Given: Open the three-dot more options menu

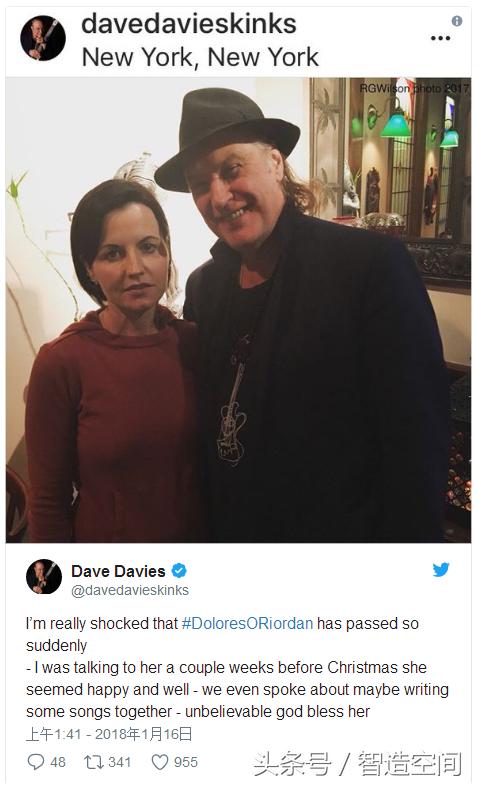Looking at the screenshot, I should 440,38.
